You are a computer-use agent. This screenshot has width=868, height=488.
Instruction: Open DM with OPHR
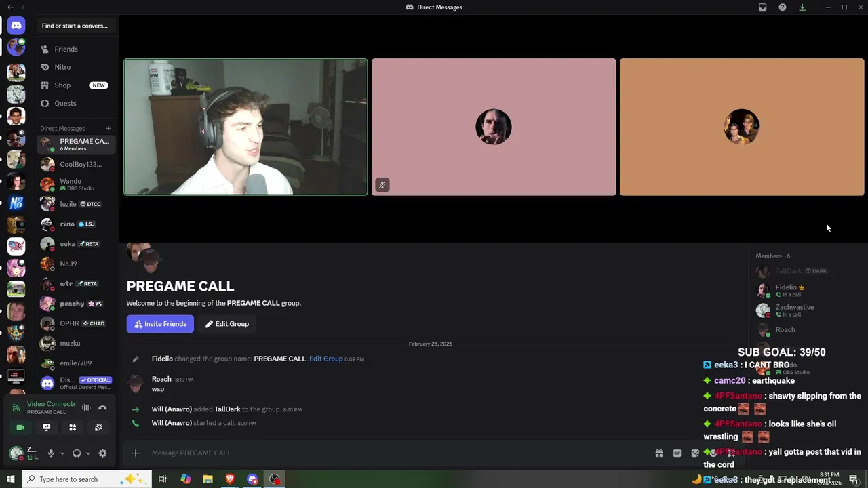click(77, 323)
